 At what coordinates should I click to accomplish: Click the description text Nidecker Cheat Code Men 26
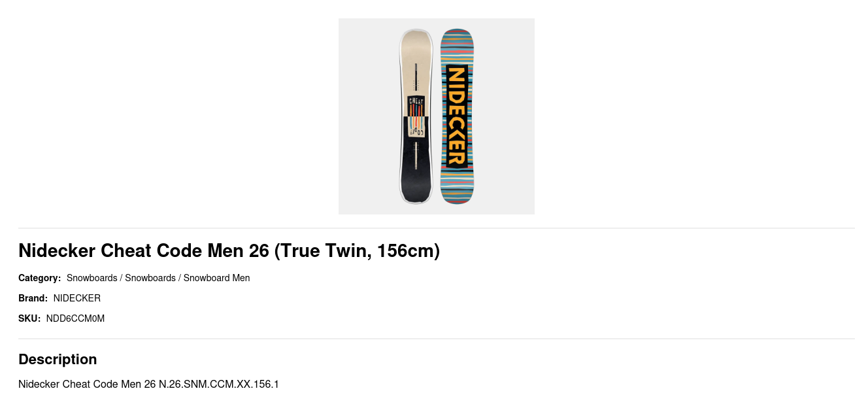point(87,384)
